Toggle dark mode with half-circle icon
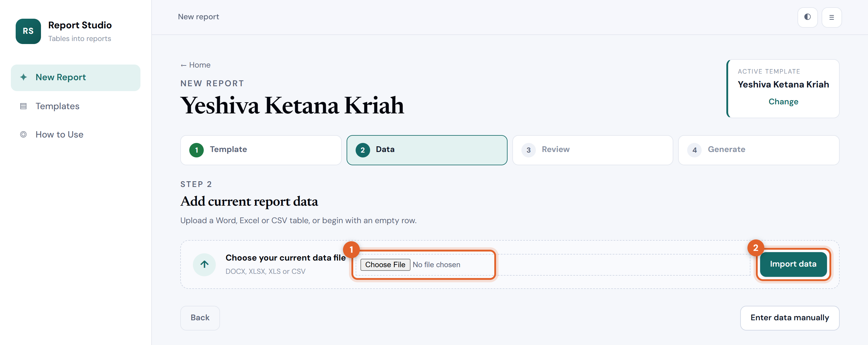 [x=807, y=17]
